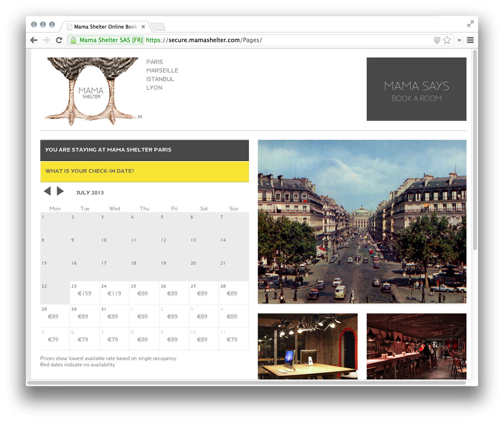
Task: Go to previous calendar month
Action: [x=47, y=191]
